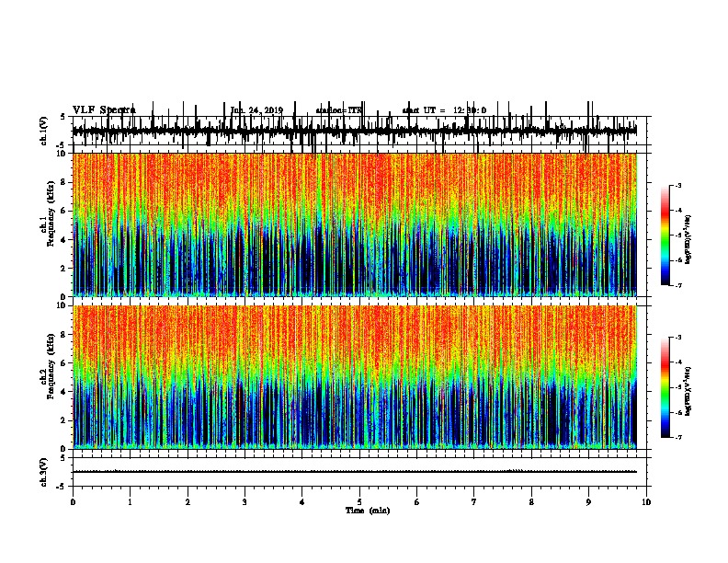Screen dimensions: 728x563
Task: Click time axis tick label "7"
Action: point(474,502)
